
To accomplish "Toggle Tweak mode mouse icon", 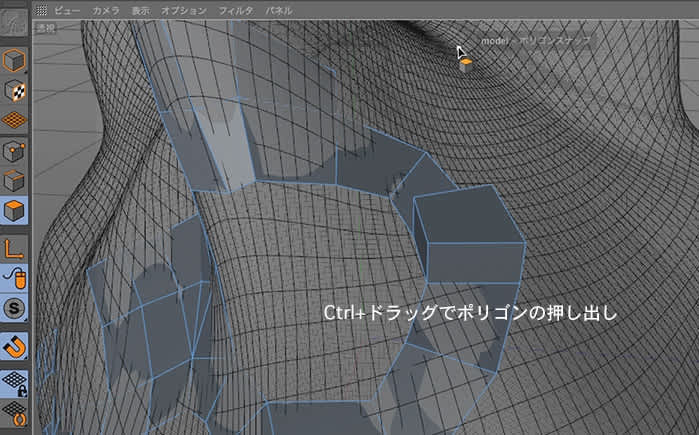I will pyautogui.click(x=15, y=277).
